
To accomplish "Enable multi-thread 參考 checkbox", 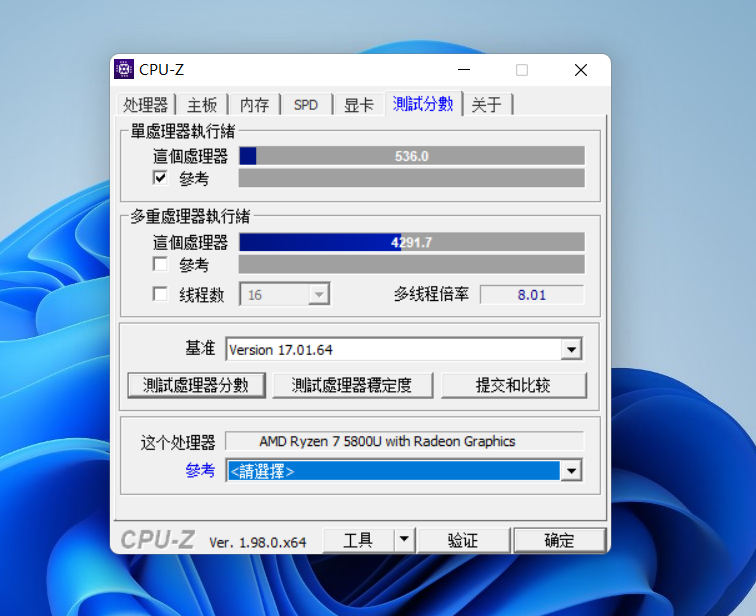I will tap(160, 264).
